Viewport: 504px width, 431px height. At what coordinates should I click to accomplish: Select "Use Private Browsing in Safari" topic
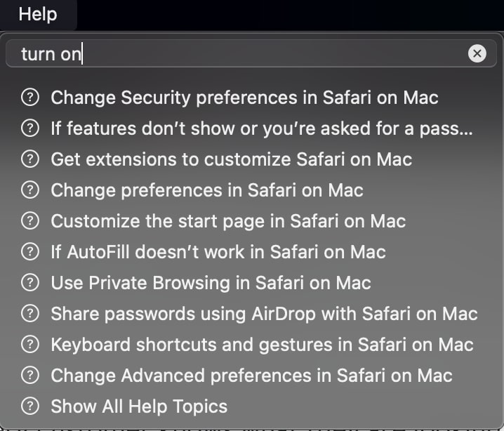211,283
